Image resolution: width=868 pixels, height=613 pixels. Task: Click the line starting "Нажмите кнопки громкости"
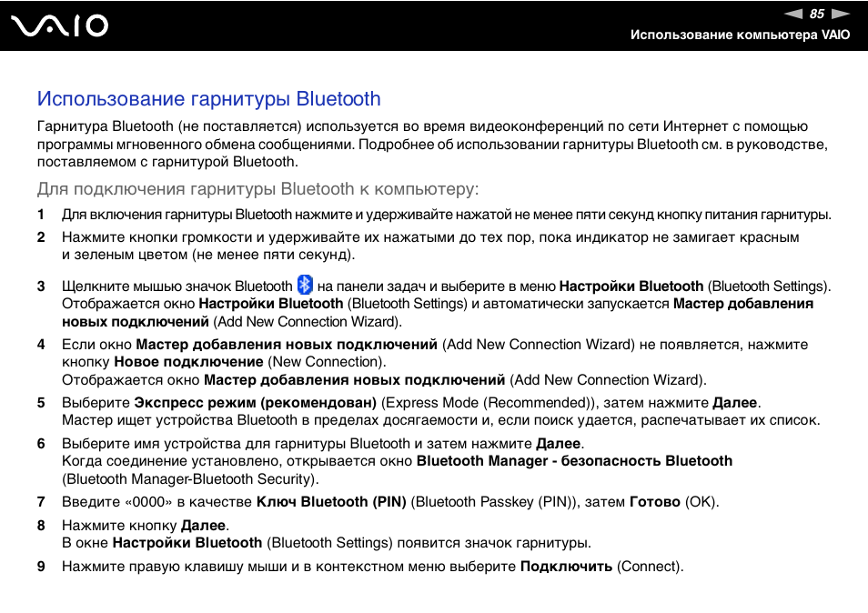pos(430,237)
